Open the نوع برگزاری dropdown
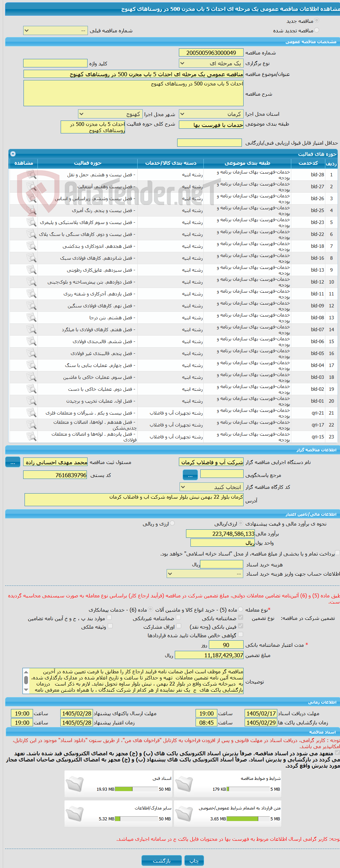 (211, 63)
